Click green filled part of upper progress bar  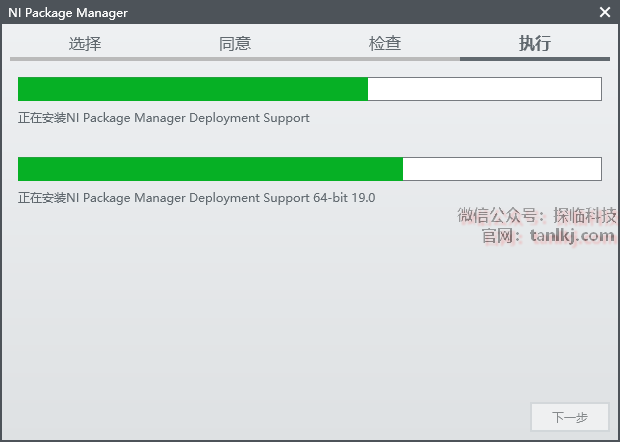(192, 89)
